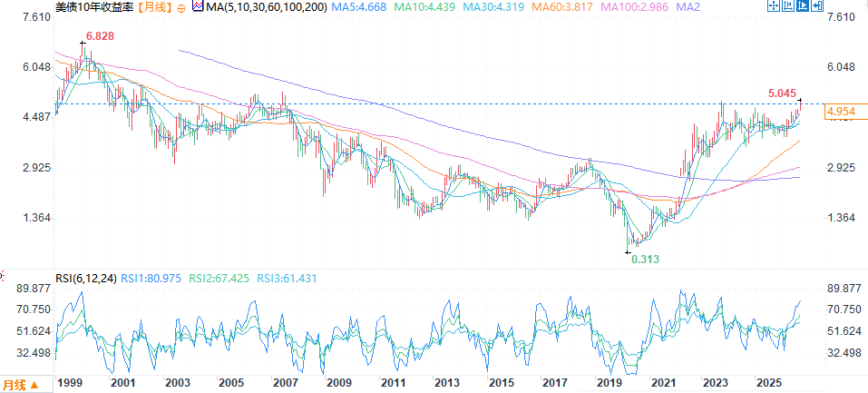
Task: Click the MA60:3.817 legend value
Action: (561, 7)
